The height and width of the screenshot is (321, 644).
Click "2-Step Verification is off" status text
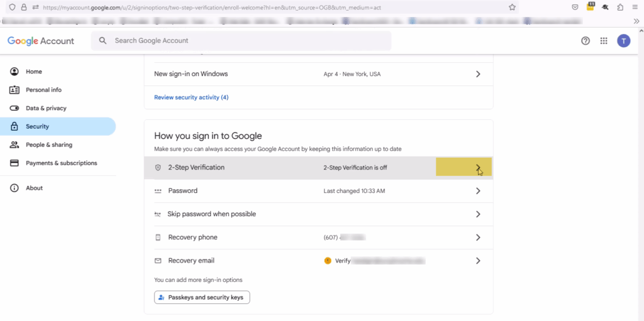point(355,168)
